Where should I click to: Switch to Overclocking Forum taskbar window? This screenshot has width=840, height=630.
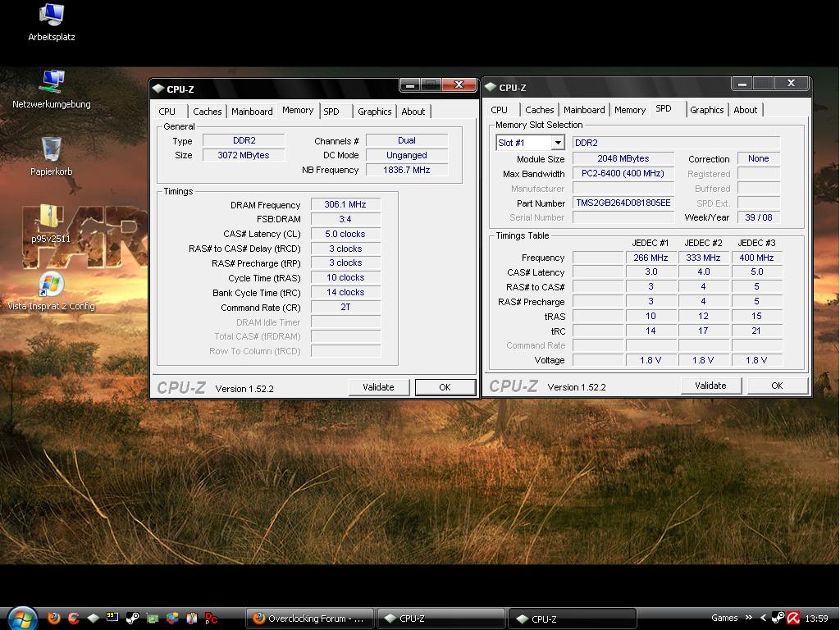pos(310,619)
